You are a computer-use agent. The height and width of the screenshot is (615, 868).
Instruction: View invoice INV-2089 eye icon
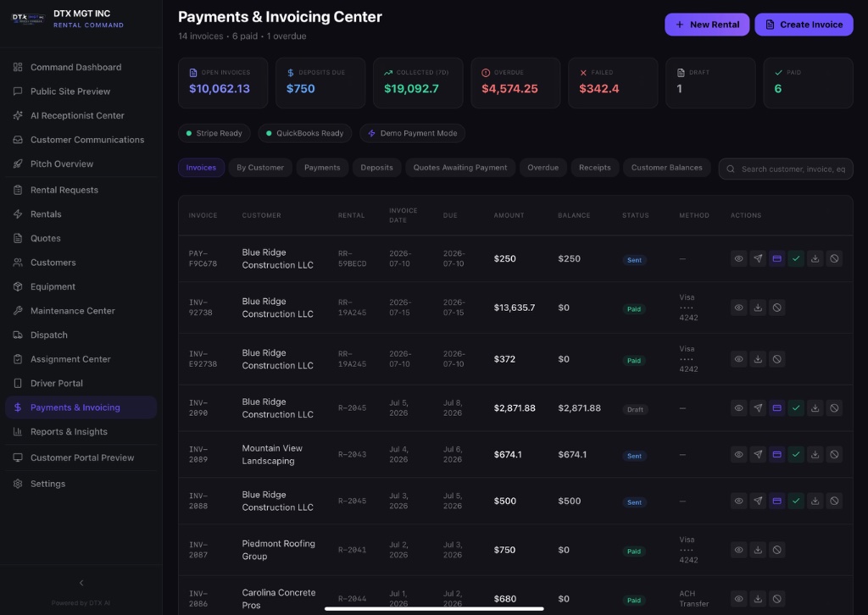738,455
